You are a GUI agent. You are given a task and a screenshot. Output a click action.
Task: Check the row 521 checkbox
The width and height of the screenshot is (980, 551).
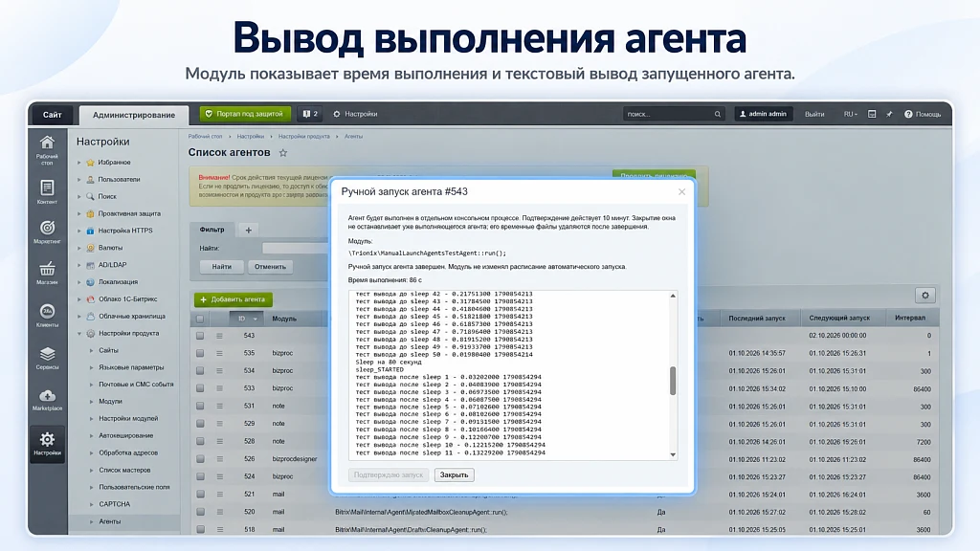(200, 494)
